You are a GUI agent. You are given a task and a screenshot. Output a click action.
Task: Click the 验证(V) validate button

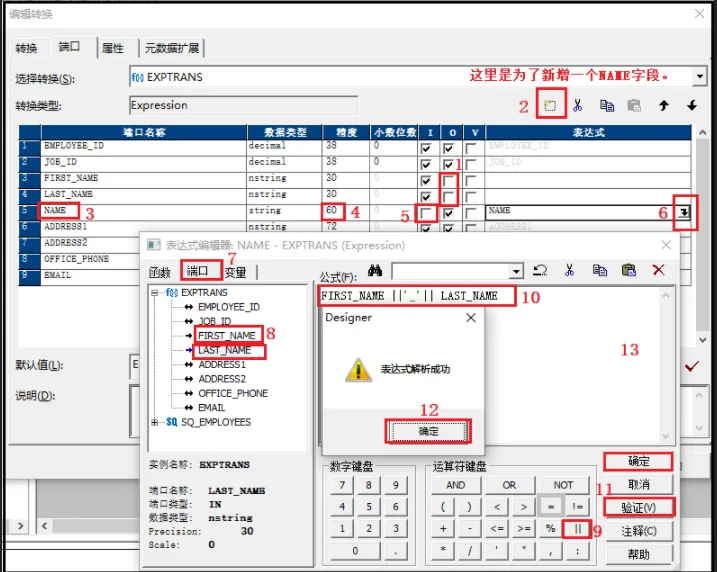coord(638,508)
